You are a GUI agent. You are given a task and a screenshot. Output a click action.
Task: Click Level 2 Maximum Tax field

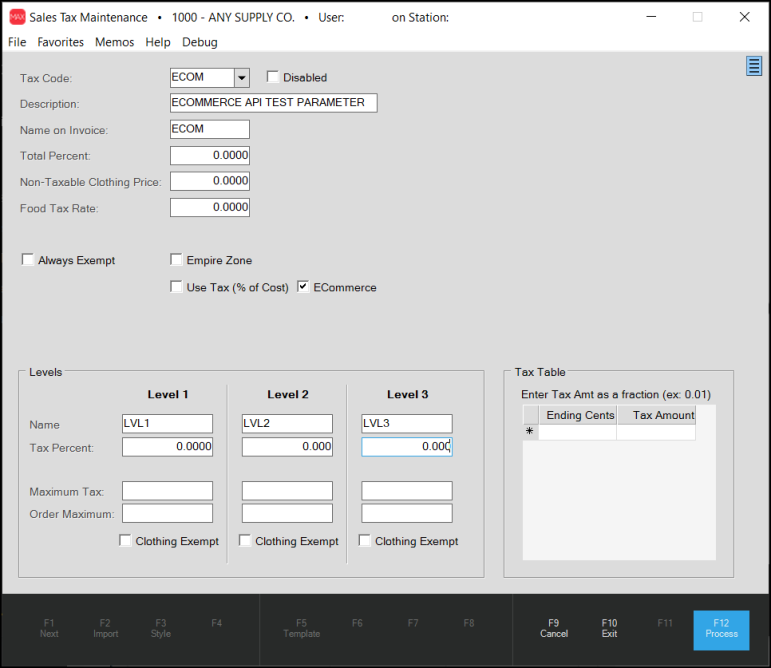287,491
